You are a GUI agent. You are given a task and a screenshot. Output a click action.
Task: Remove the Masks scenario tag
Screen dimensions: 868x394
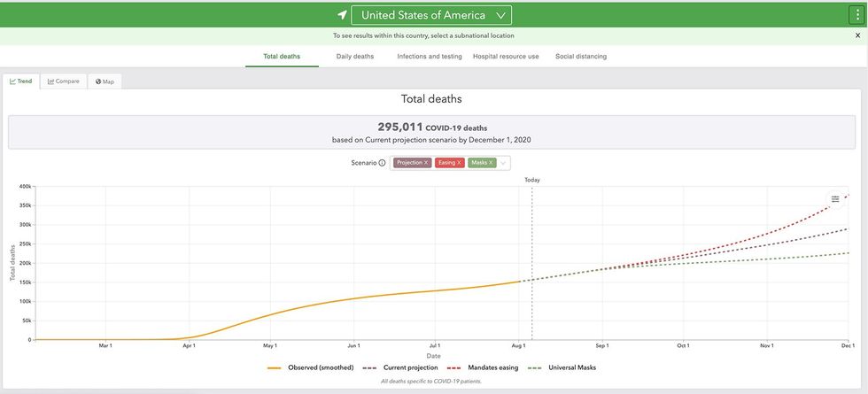[491, 163]
